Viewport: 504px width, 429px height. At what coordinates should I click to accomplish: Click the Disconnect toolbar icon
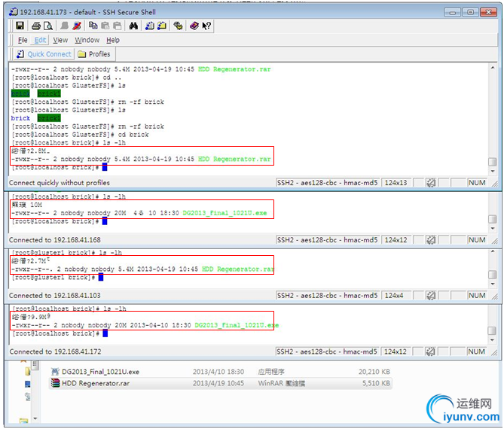tap(77, 26)
